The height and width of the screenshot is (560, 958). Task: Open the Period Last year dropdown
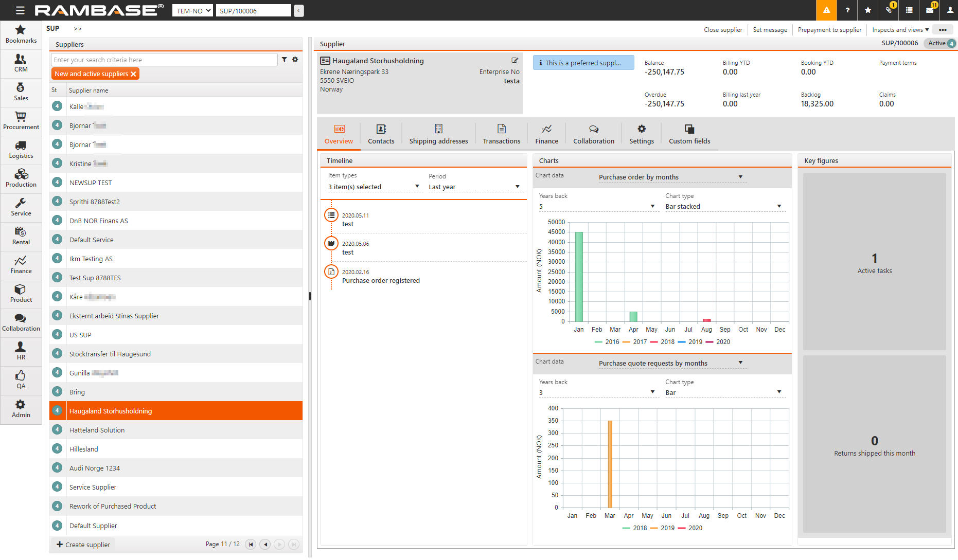pos(475,187)
